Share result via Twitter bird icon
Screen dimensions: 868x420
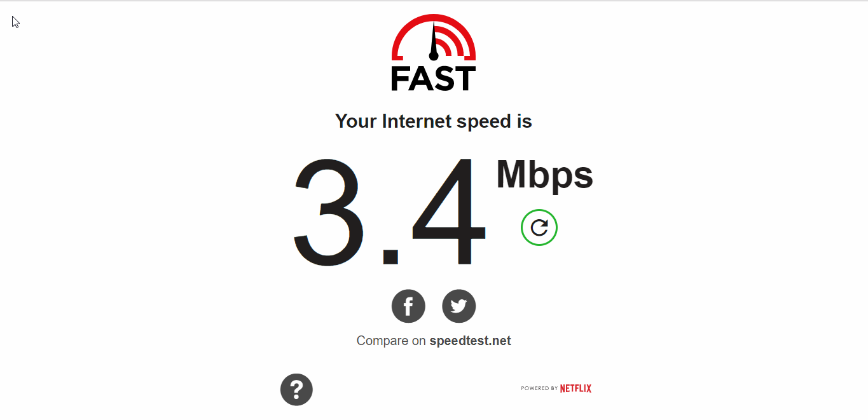(459, 306)
